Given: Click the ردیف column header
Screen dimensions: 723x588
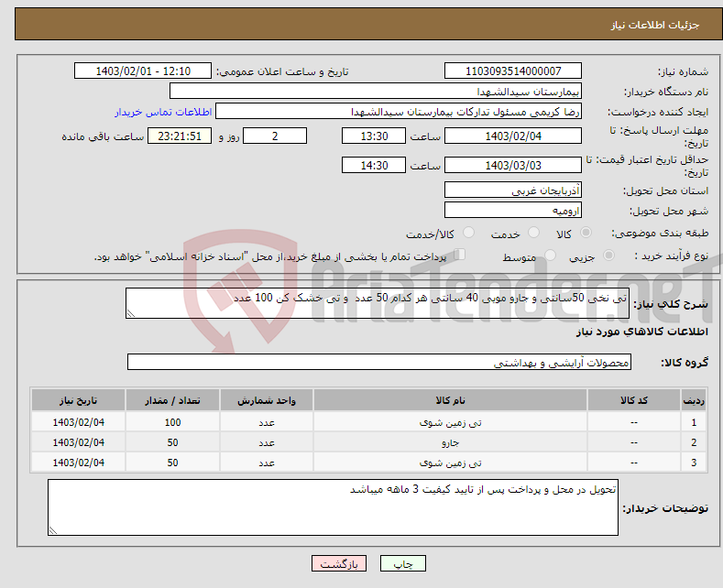Looking at the screenshot, I should tap(694, 400).
